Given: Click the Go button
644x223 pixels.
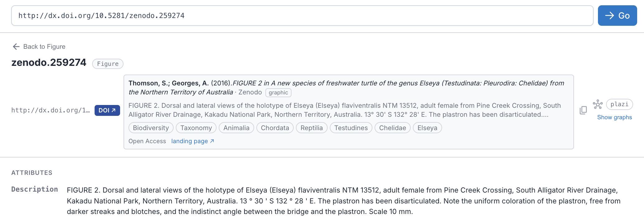Looking at the screenshot, I should pyautogui.click(x=617, y=16).
